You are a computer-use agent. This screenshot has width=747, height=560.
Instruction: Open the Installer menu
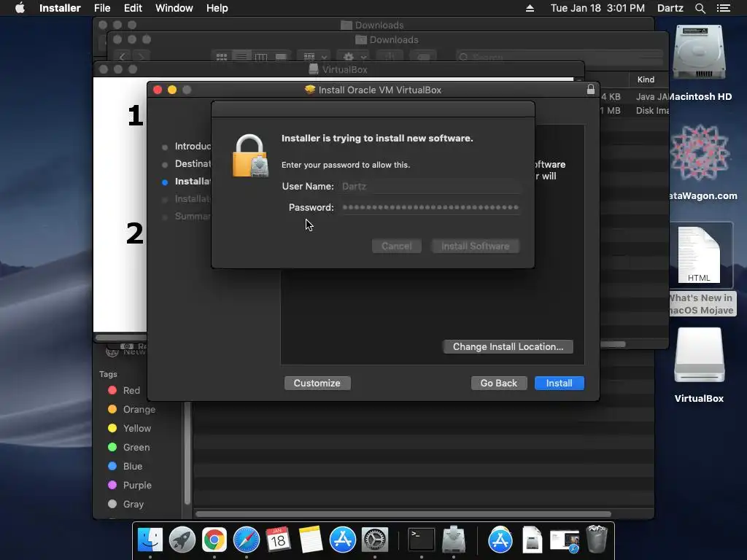pyautogui.click(x=60, y=8)
